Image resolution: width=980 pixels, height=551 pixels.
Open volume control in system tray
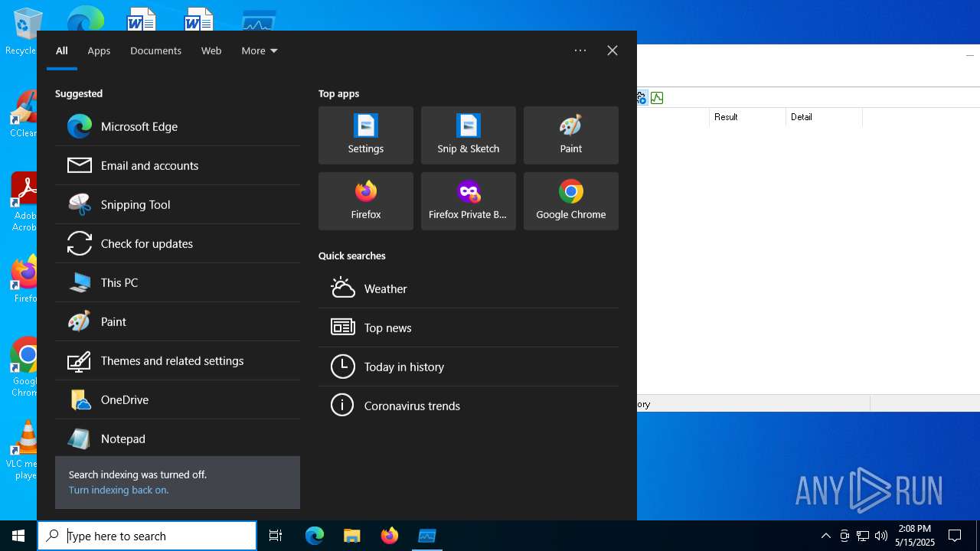pyautogui.click(x=881, y=536)
